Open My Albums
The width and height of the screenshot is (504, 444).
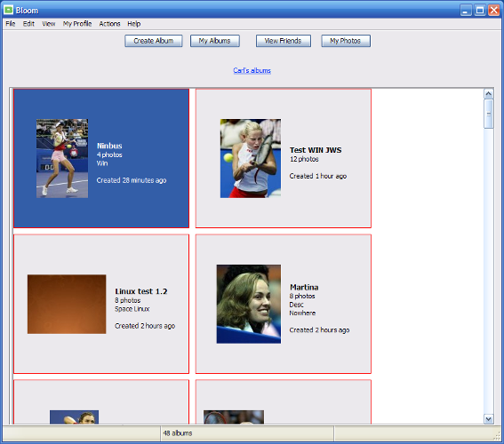point(215,41)
